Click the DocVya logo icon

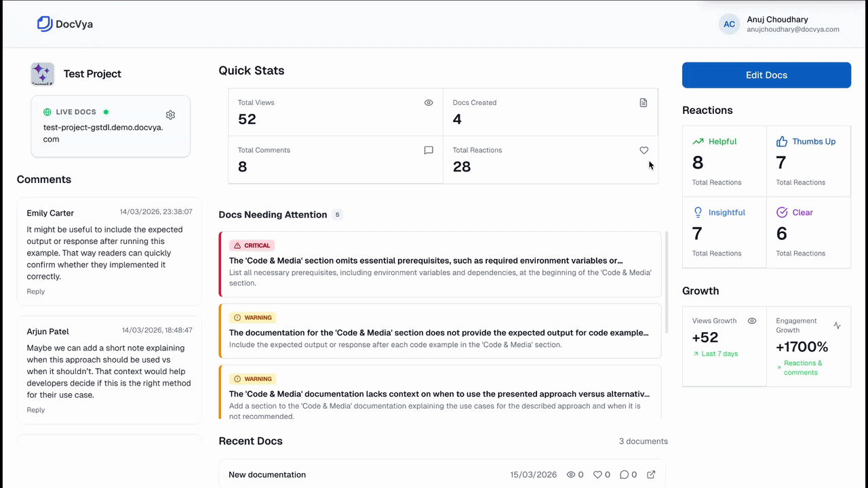coord(45,23)
